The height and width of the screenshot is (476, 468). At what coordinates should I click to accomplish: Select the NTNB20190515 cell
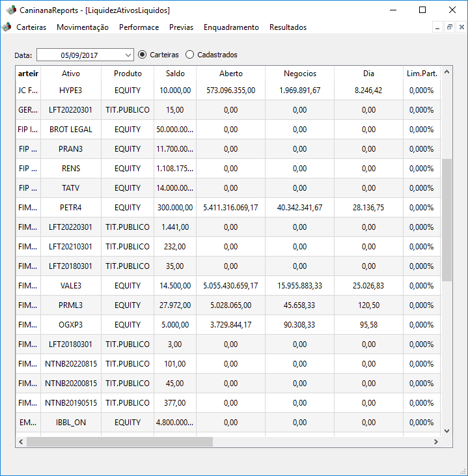click(71, 403)
